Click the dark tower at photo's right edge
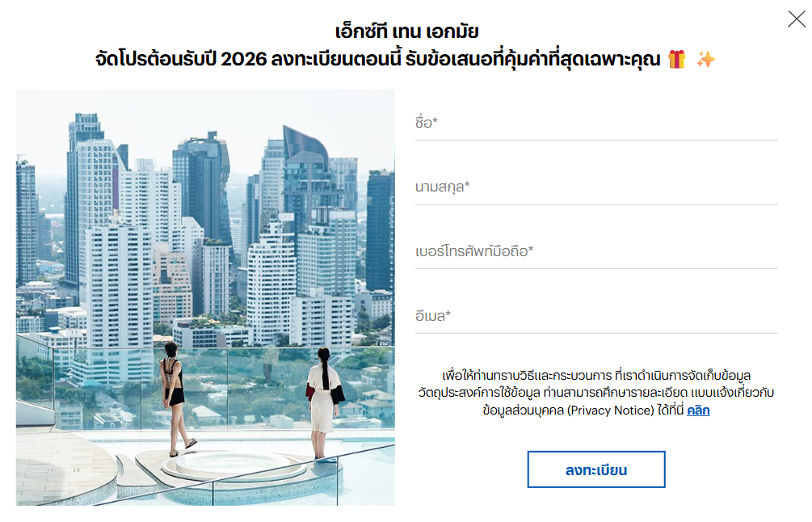812x522 pixels. click(380, 230)
